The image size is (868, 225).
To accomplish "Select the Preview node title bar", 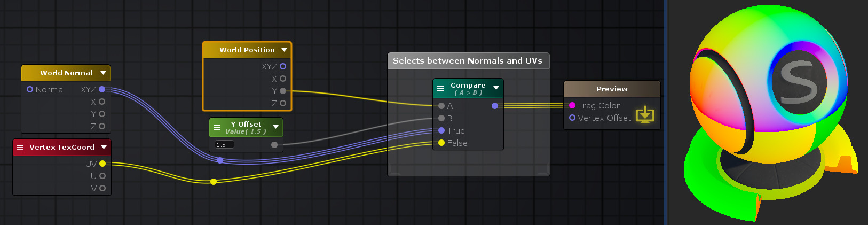I will [612, 89].
